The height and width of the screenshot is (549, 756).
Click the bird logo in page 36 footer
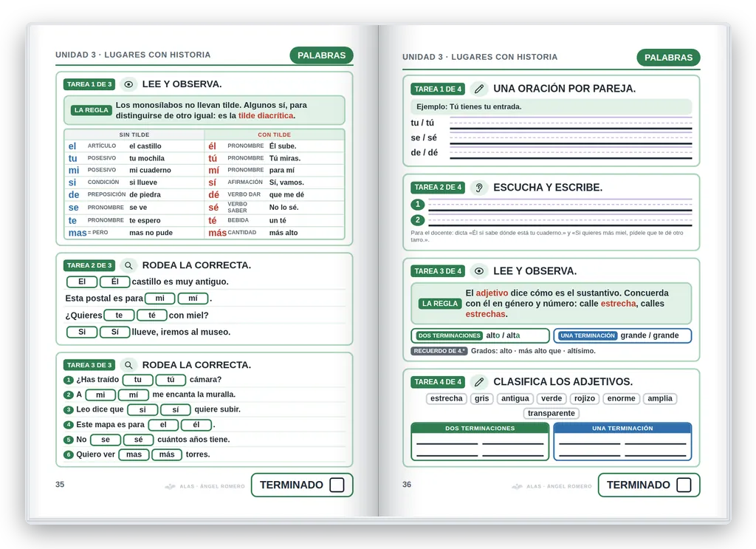coord(517,486)
